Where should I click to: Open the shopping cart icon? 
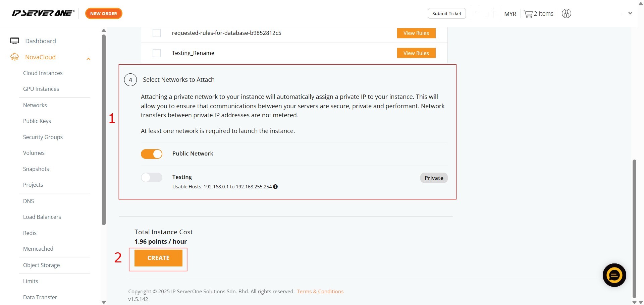(x=528, y=14)
